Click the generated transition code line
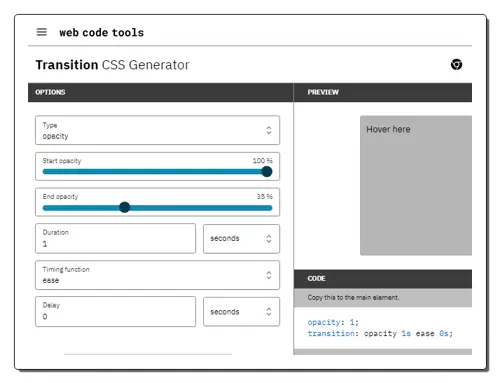The image size is (500, 383). pyautogui.click(x=380, y=334)
